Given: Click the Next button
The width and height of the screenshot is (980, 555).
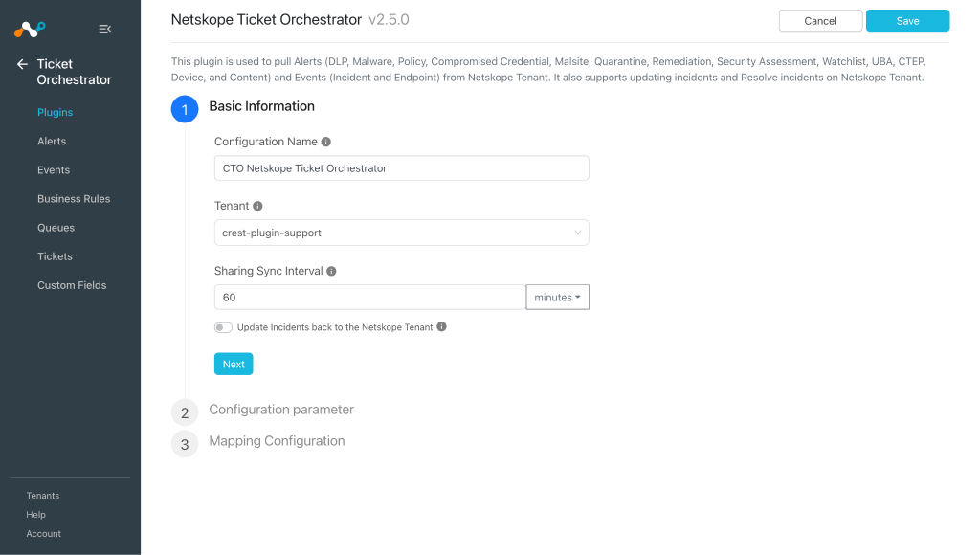Looking at the screenshot, I should pyautogui.click(x=234, y=364).
